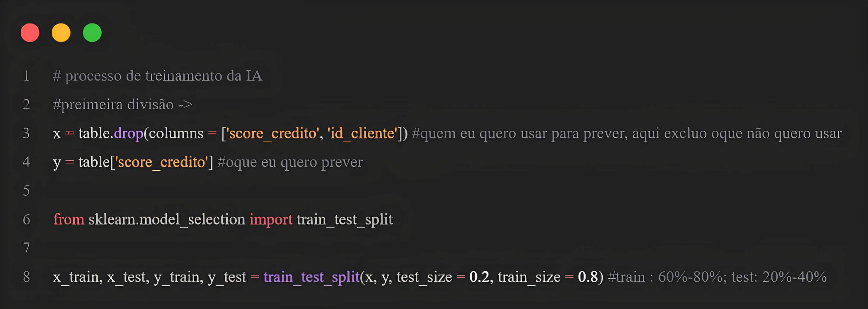Select line number 8 in the gutter

pyautogui.click(x=26, y=277)
